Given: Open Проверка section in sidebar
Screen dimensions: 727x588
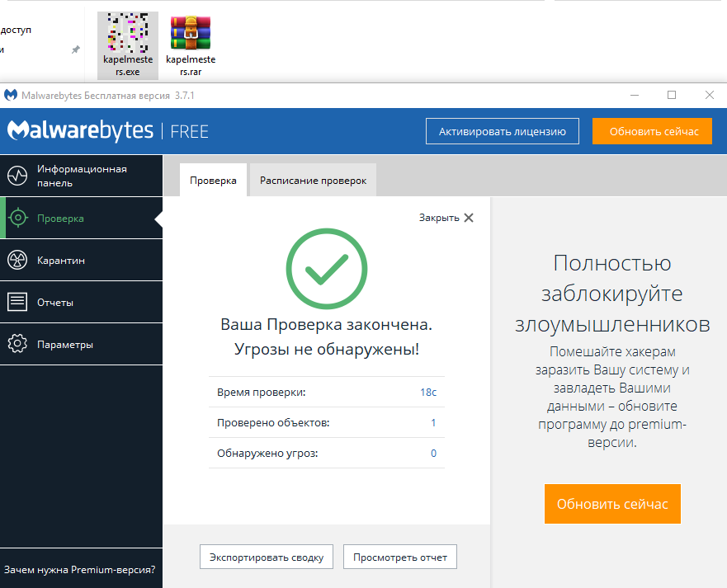Looking at the screenshot, I should tap(82, 218).
